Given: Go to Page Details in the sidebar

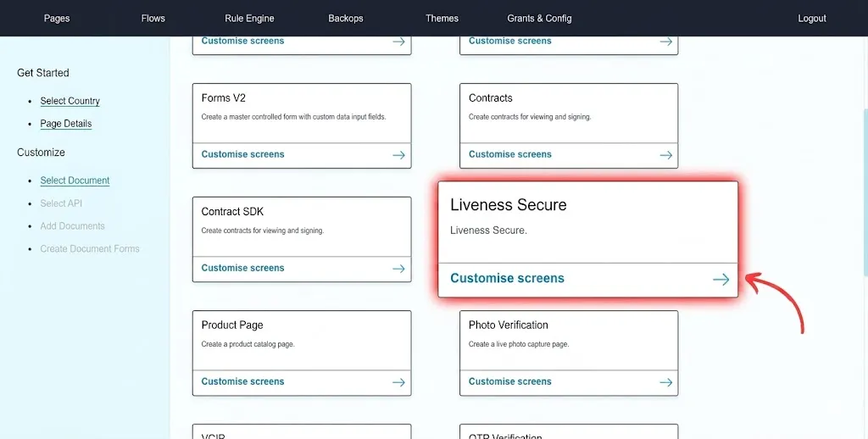Looking at the screenshot, I should coord(66,124).
